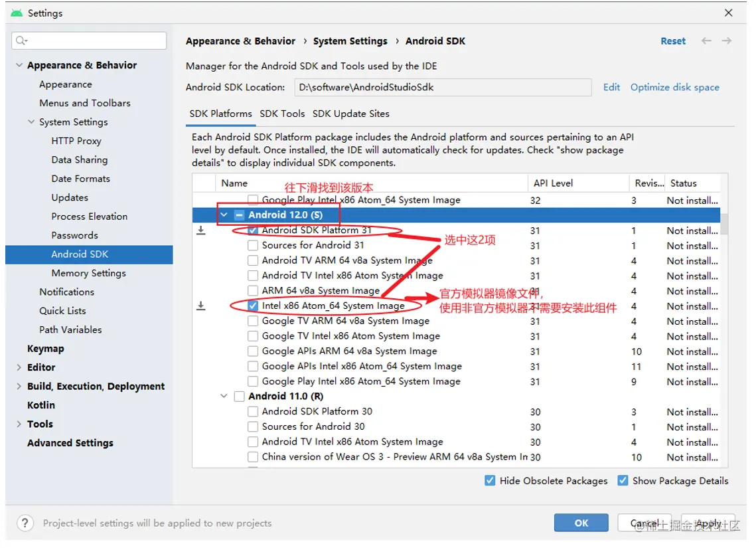756x548 pixels.
Task: Open Process Elevation settings
Action: [x=89, y=217]
